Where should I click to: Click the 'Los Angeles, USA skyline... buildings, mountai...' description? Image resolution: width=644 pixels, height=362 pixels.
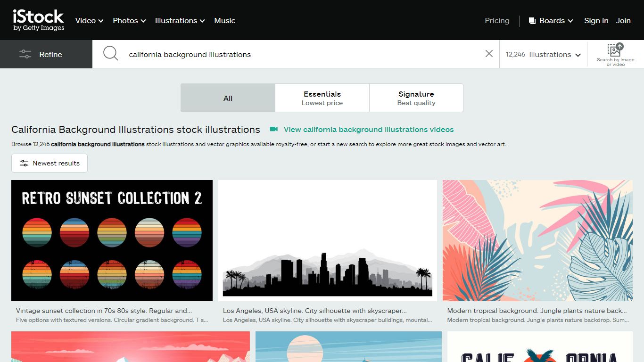click(x=328, y=320)
